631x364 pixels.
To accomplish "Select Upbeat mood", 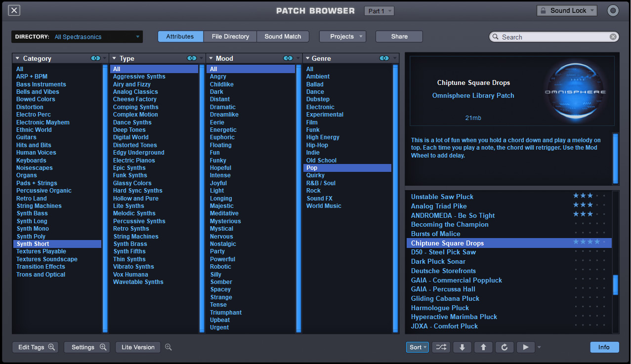I will (x=220, y=320).
